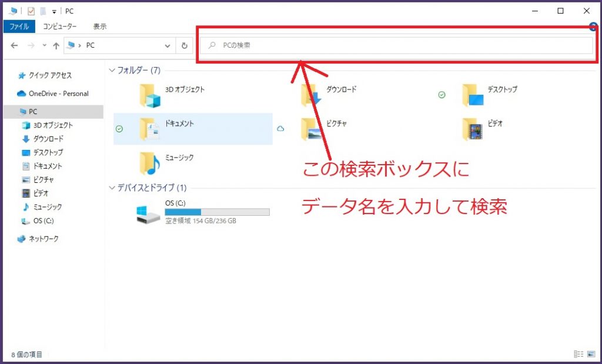This screenshot has height=364, width=602.
Task: Click the up-one-level arrow button
Action: (56, 45)
